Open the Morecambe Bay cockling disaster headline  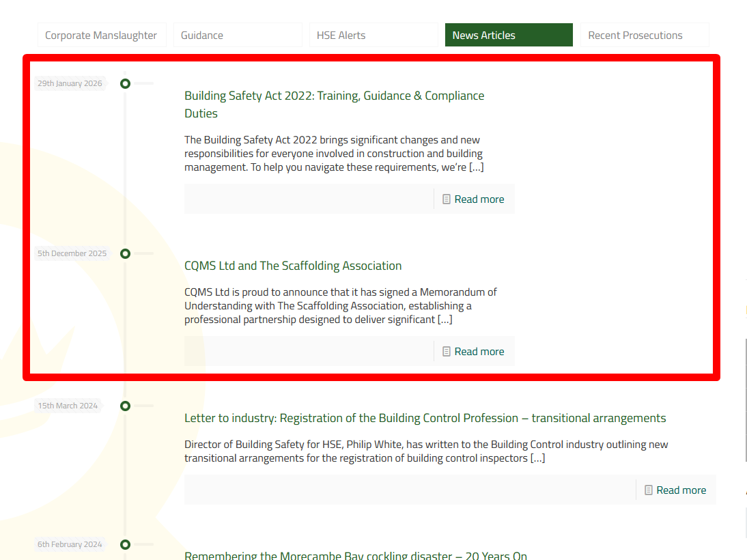(355, 555)
